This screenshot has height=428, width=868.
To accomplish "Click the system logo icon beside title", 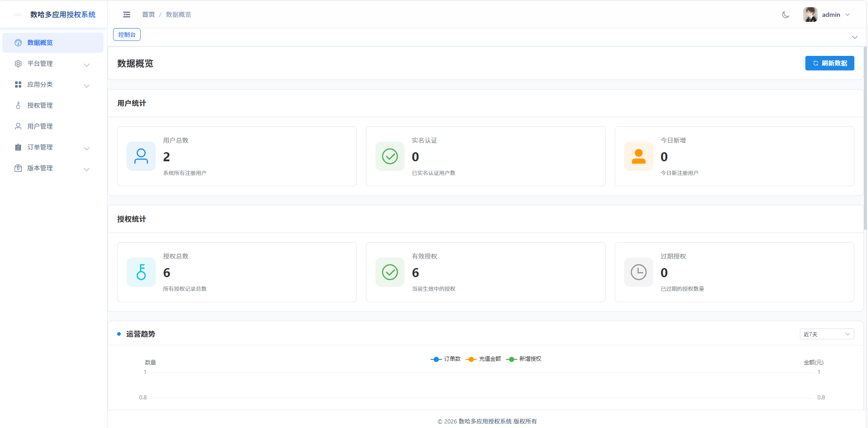I will [x=18, y=15].
